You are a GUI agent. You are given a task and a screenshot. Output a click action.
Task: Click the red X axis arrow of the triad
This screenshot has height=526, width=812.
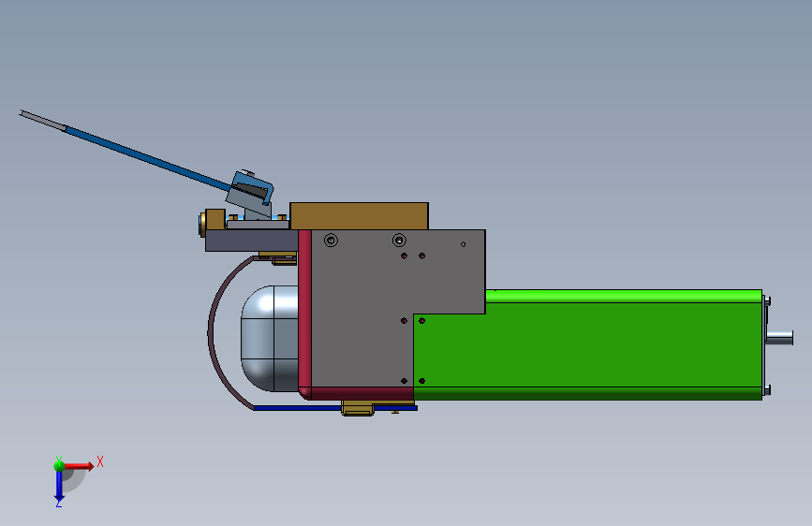tap(79, 466)
